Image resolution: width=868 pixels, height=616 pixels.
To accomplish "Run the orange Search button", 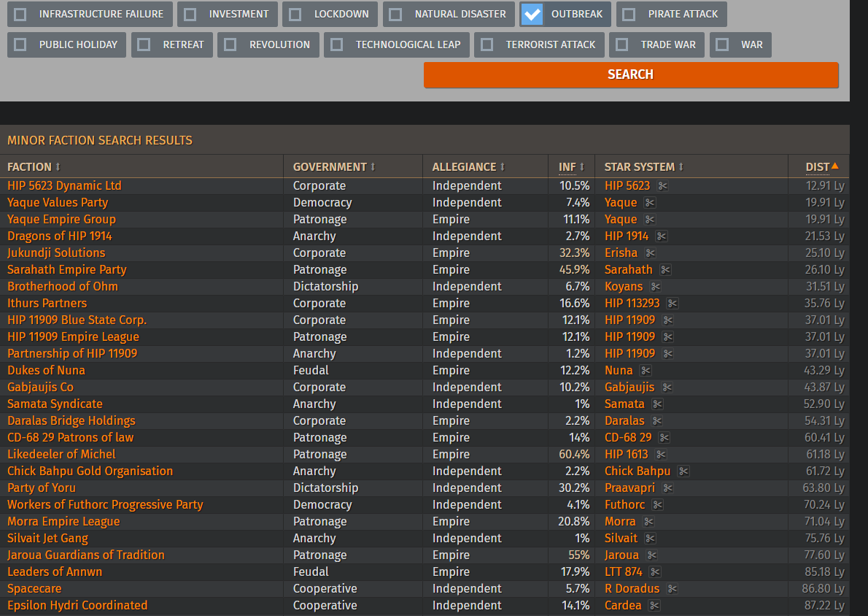I will click(630, 74).
